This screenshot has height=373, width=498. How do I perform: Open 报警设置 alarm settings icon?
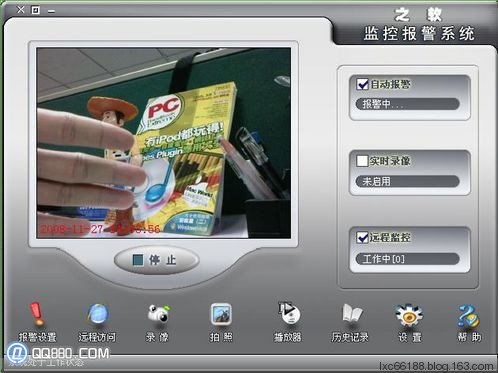[x=37, y=314]
